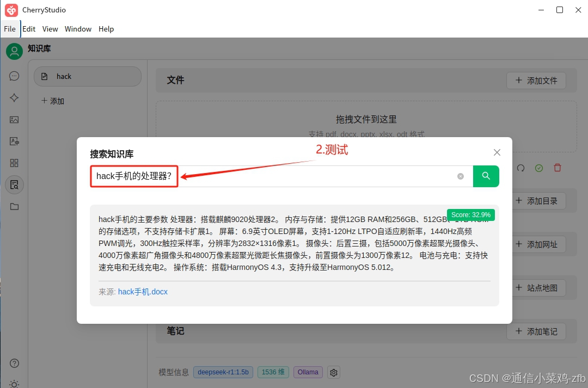Click the Ollama provider tag

point(308,372)
